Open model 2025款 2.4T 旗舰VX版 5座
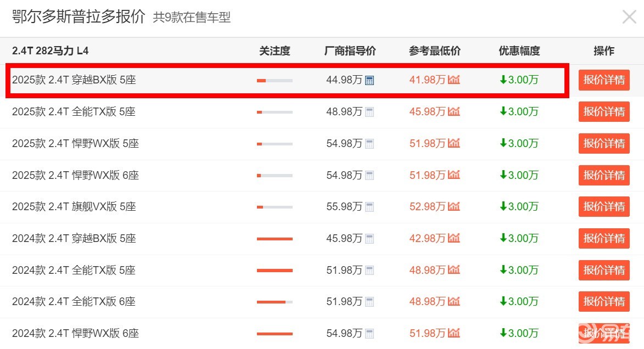The height and width of the screenshot is (349, 644). (74, 206)
